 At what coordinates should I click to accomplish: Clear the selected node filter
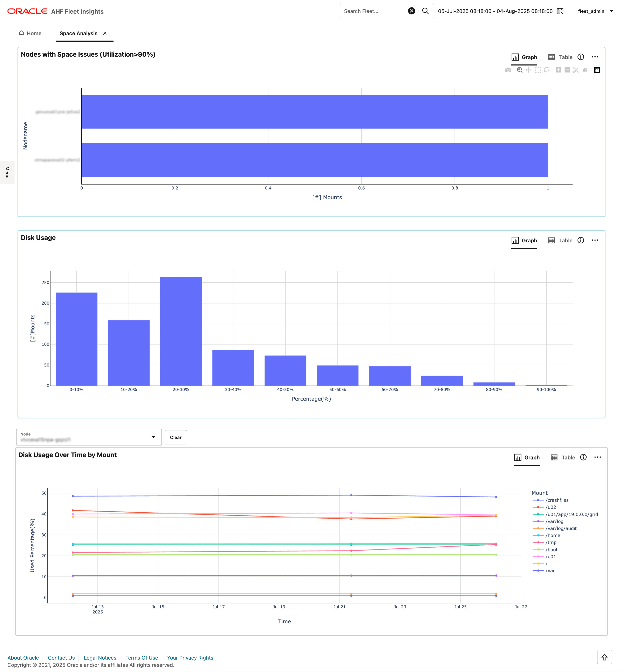(x=176, y=437)
